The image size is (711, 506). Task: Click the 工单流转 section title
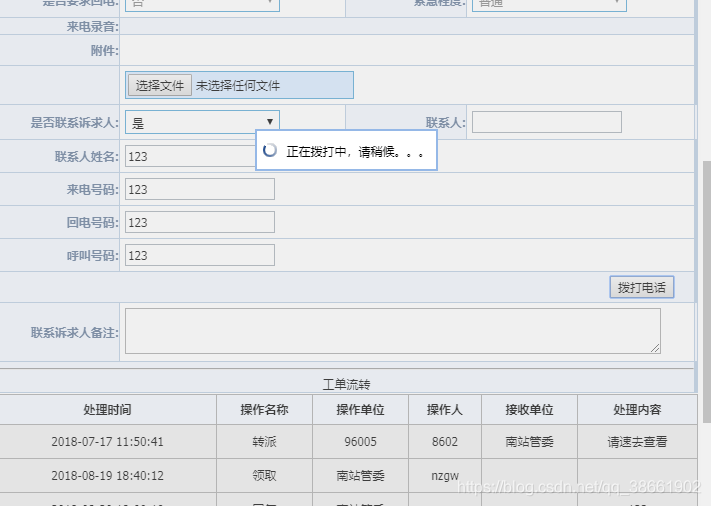pyautogui.click(x=346, y=384)
